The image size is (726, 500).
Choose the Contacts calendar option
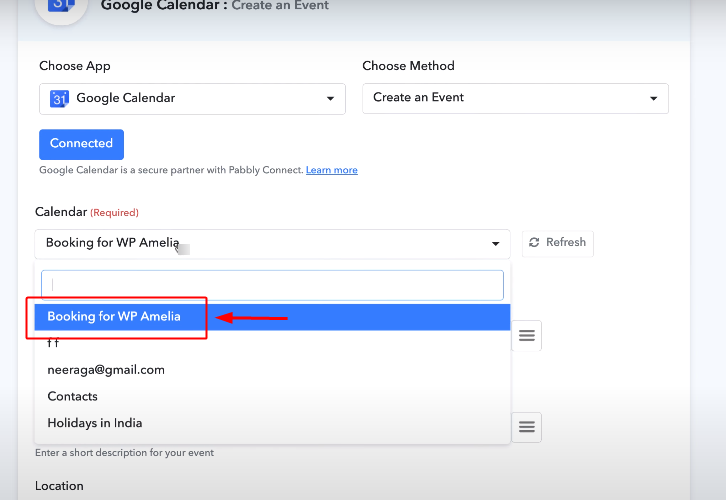click(x=272, y=396)
